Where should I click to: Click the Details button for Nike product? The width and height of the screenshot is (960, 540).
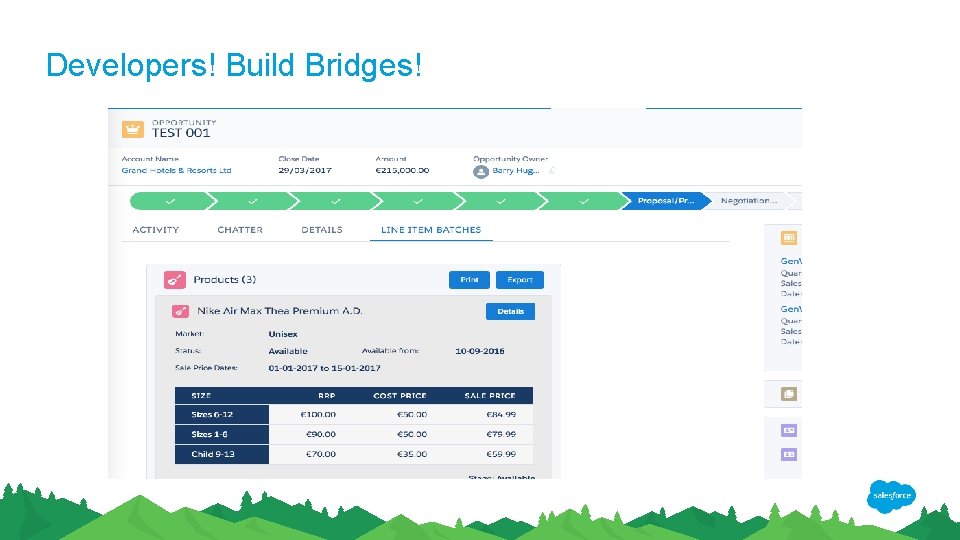pos(511,312)
